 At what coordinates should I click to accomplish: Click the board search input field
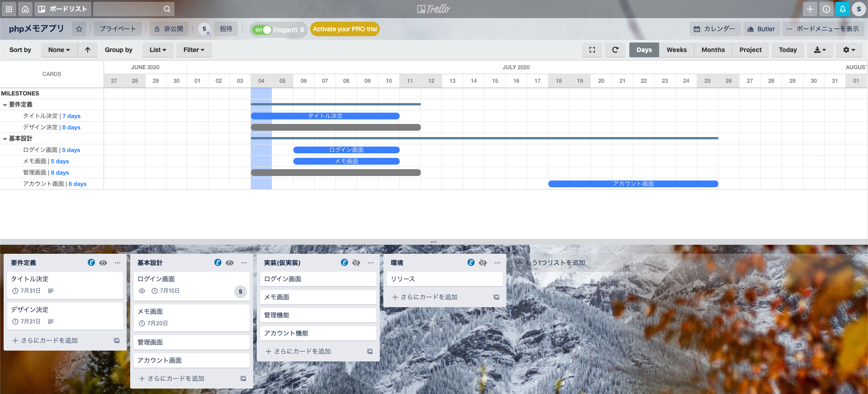[128, 9]
